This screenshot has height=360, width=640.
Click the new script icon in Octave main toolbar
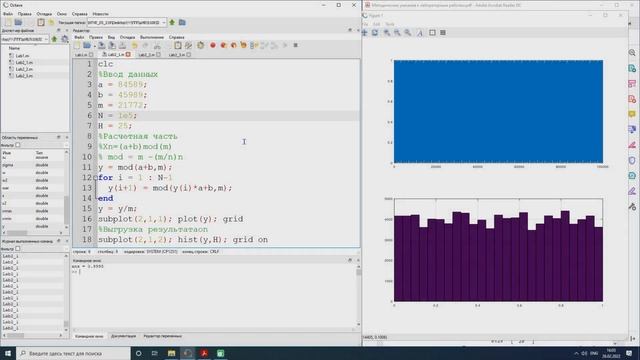point(8,22)
